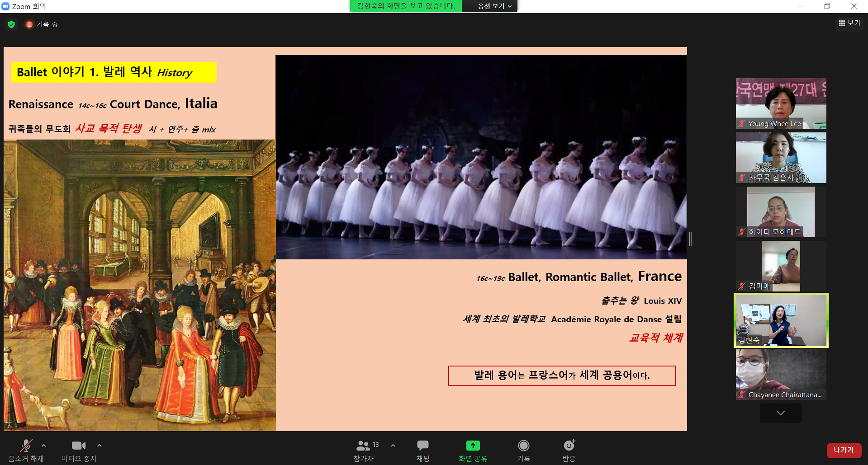Select 김현숙 active speaker thumbnail
Image resolution: width=868 pixels, height=465 pixels.
[781, 320]
